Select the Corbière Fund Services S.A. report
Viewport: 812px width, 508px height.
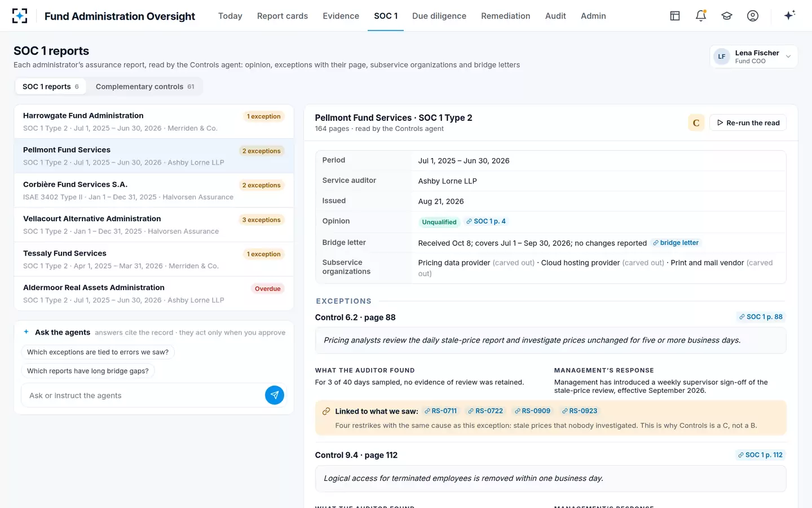click(x=154, y=190)
